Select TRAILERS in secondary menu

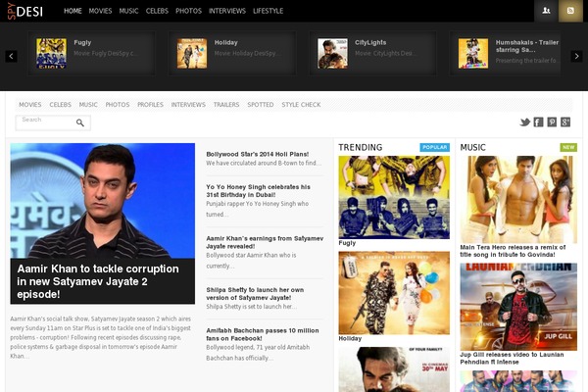click(x=226, y=105)
